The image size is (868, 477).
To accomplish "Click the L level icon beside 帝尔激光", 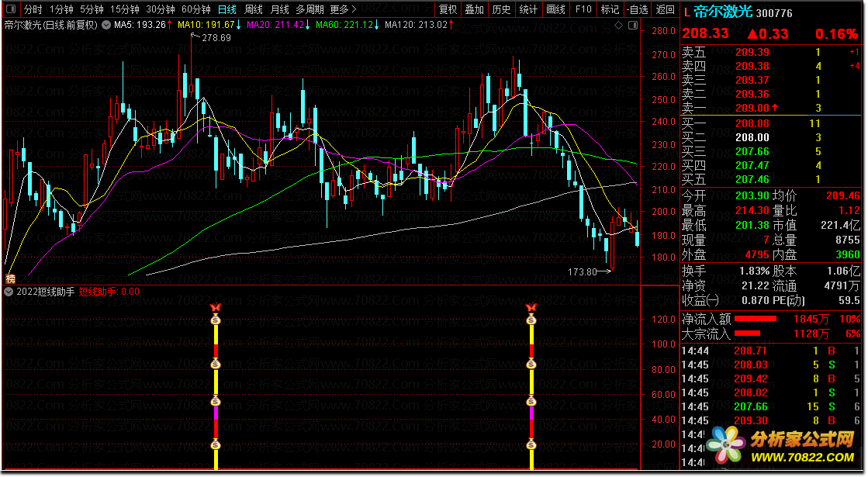I will point(686,12).
